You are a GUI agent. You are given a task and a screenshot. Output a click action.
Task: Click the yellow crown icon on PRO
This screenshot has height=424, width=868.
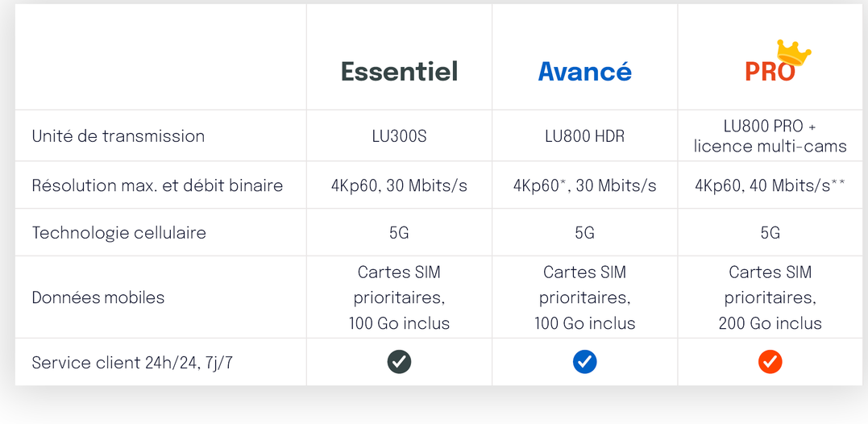click(794, 53)
